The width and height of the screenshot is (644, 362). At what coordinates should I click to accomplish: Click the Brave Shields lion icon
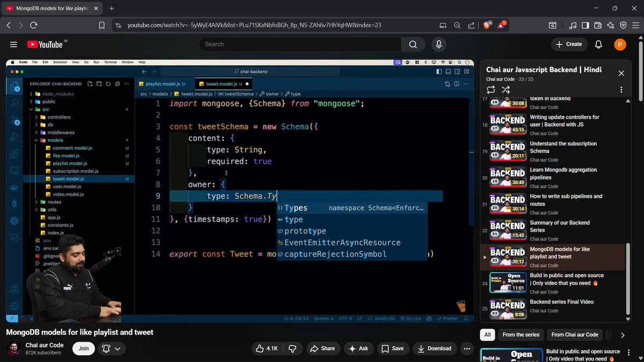(x=488, y=25)
